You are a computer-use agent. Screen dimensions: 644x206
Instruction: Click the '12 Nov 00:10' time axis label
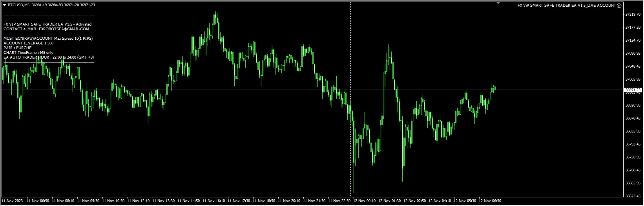click(x=365, y=201)
